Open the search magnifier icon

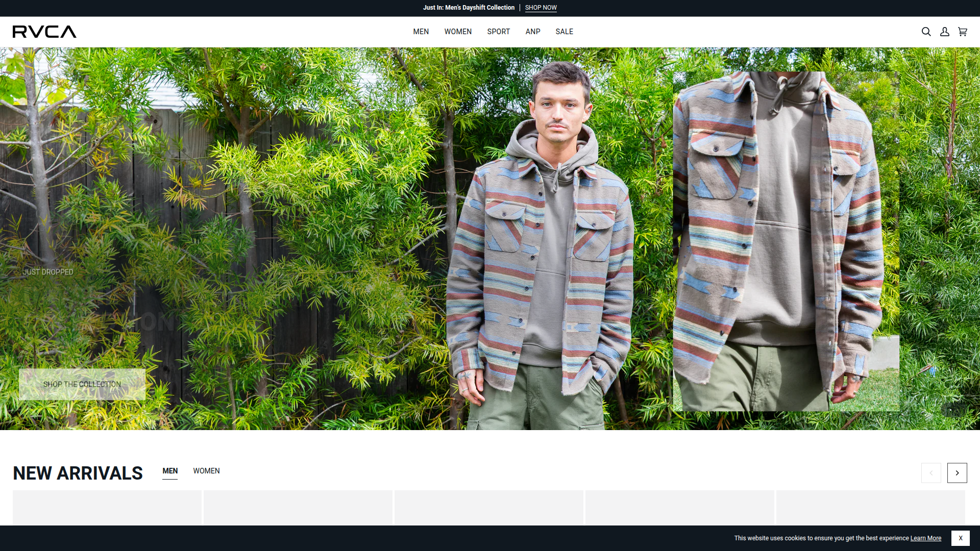tap(926, 32)
